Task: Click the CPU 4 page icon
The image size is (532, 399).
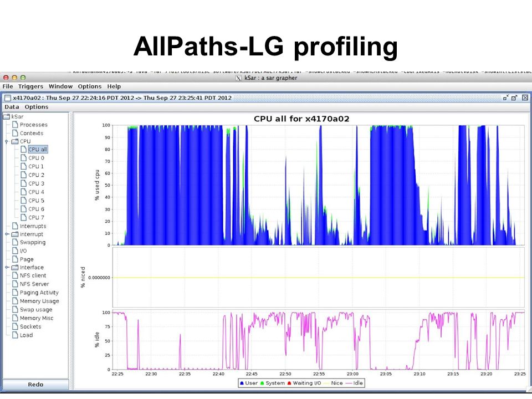Action: [x=23, y=192]
